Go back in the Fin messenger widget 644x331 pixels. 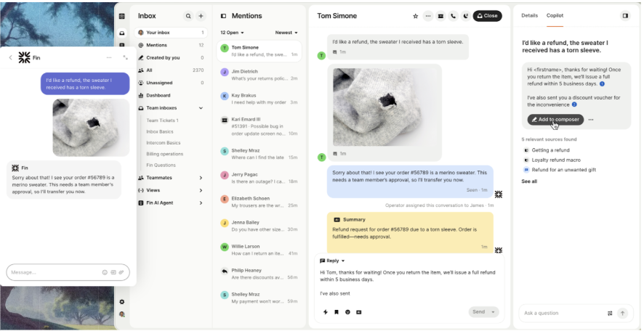point(10,58)
